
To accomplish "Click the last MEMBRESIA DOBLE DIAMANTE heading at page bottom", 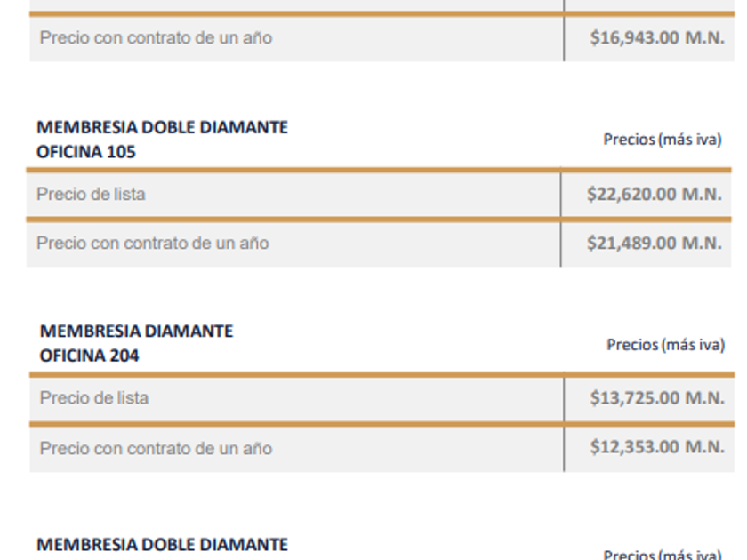I will click(162, 544).
